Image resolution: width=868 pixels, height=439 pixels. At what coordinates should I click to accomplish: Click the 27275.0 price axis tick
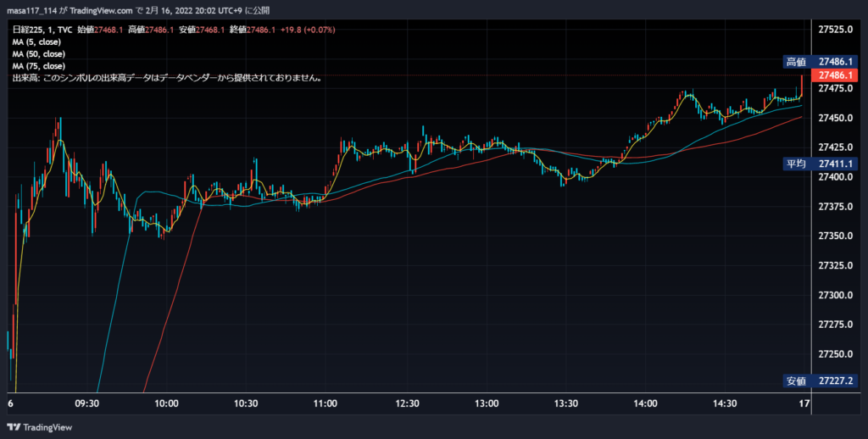[x=835, y=325]
